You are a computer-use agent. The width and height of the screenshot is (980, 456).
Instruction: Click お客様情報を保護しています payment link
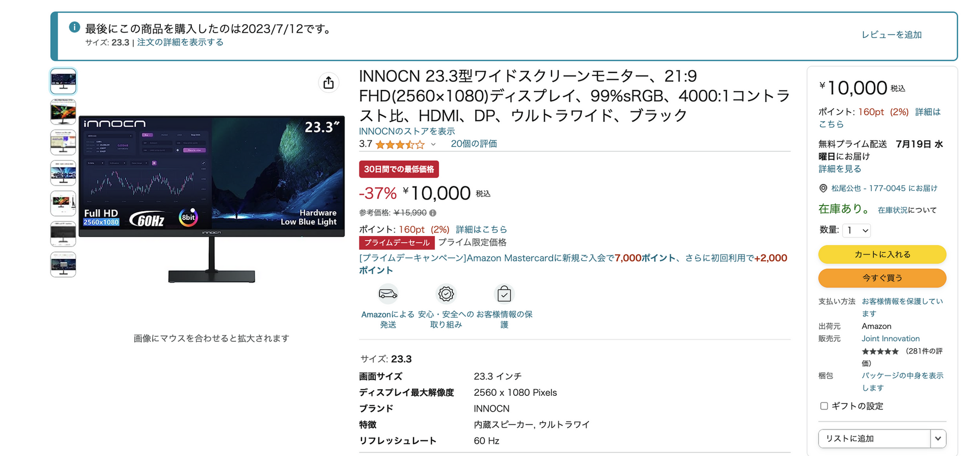tap(902, 307)
